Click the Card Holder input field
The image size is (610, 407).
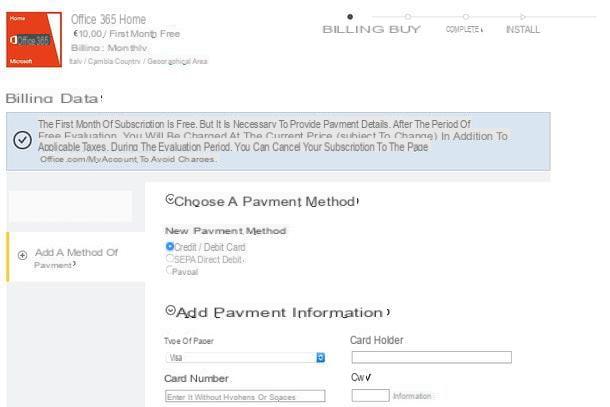coord(431,357)
